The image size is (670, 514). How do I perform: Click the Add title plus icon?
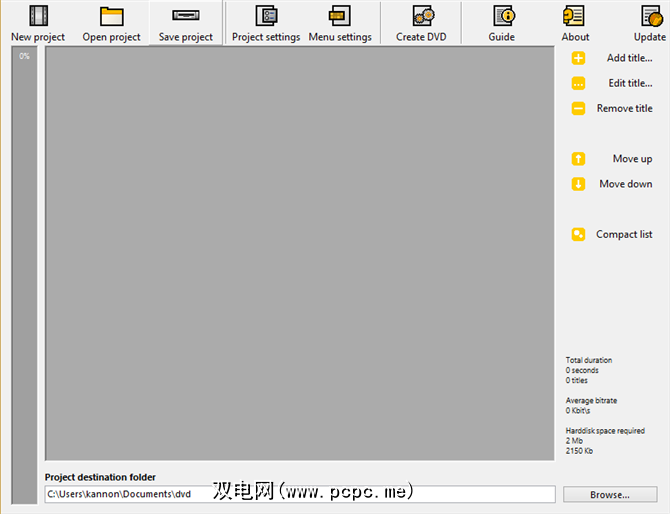[578, 58]
